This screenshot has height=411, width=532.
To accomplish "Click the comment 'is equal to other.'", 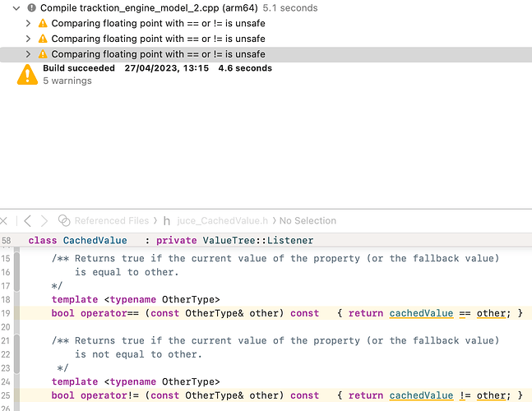I will [127, 272].
